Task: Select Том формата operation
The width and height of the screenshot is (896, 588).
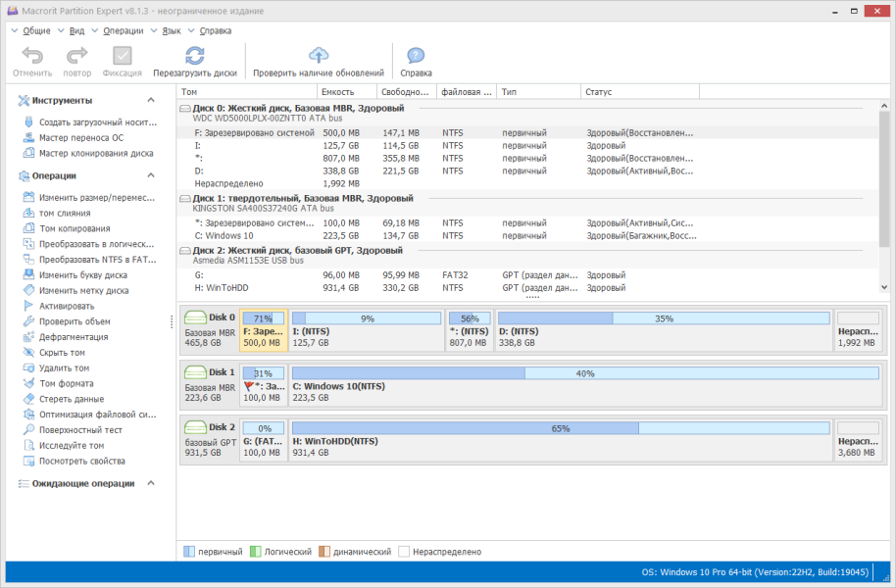Action: [x=67, y=383]
